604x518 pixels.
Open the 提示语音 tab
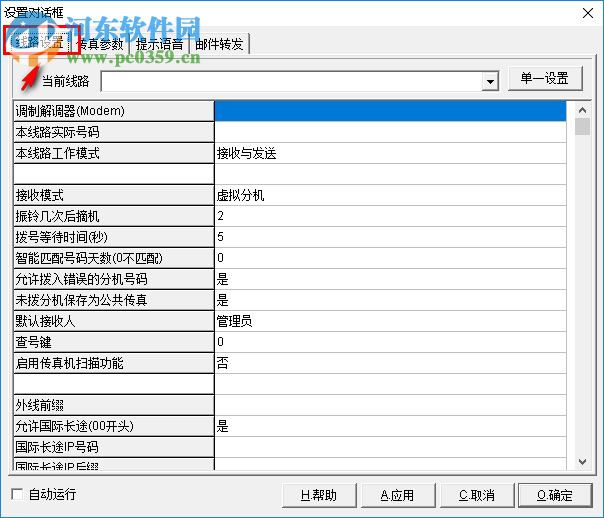(x=159, y=45)
